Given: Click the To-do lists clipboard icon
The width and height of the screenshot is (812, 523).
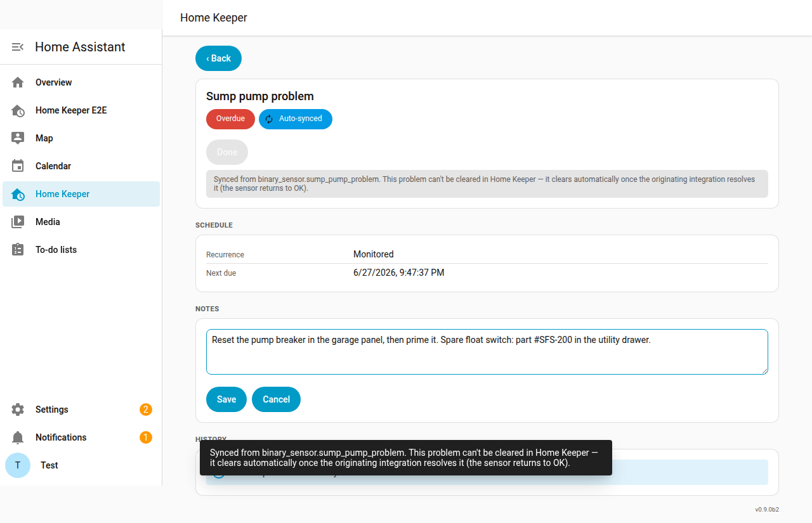Looking at the screenshot, I should [x=18, y=250].
